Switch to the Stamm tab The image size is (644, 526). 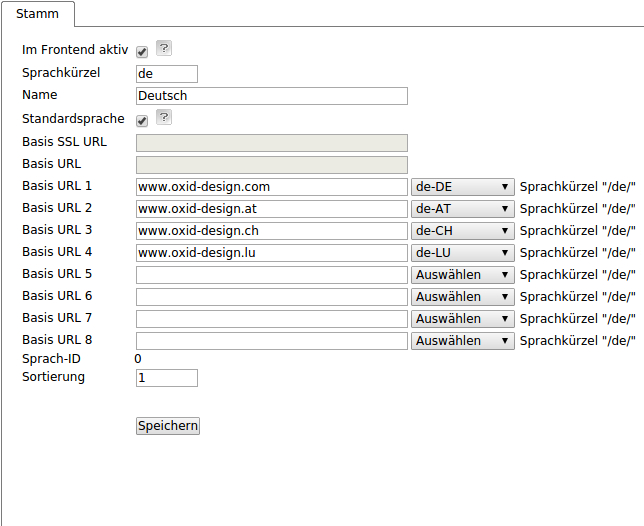(x=37, y=14)
